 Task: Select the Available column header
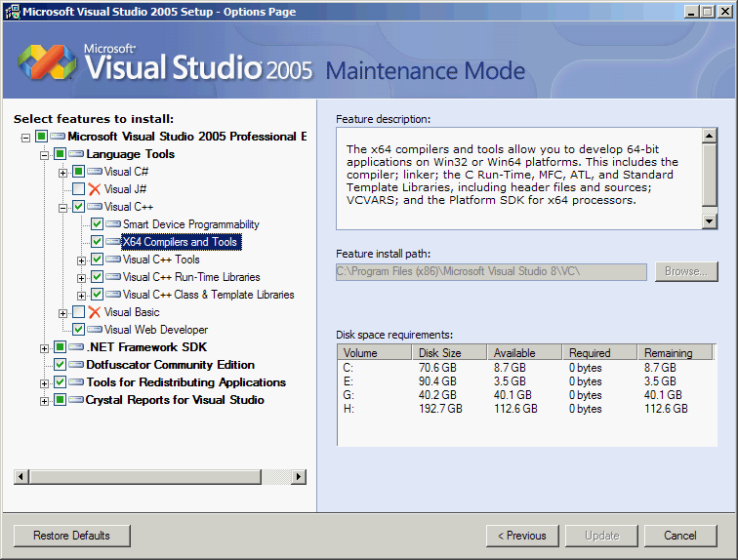pyautogui.click(x=525, y=352)
